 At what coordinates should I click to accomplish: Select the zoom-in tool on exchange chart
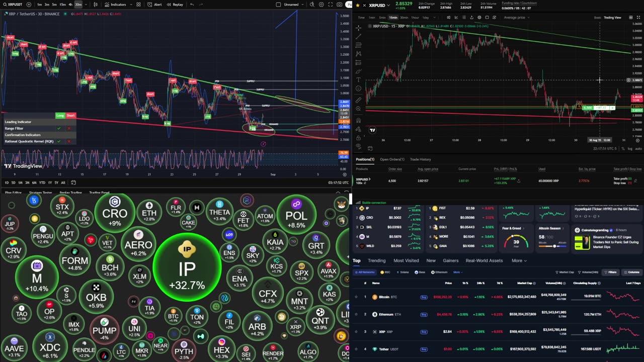(x=359, y=109)
